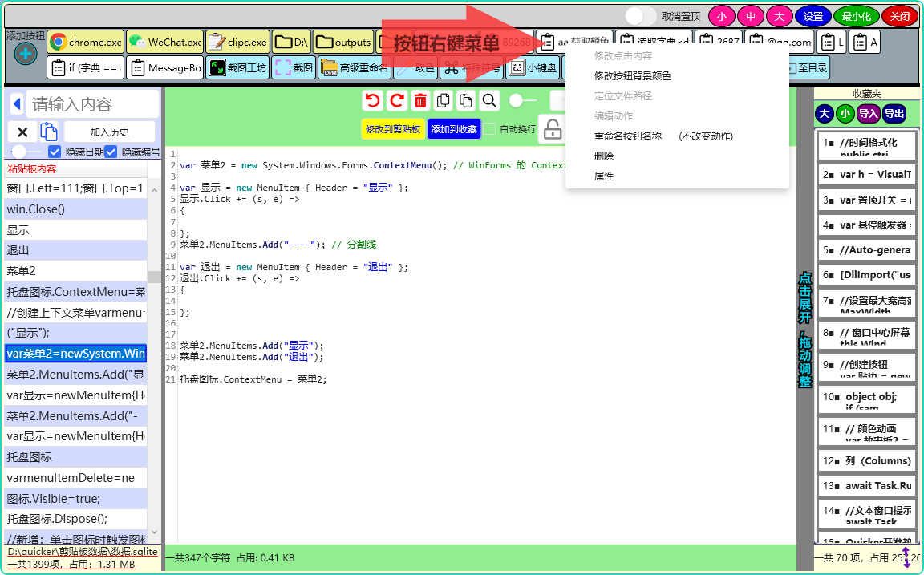Viewport: 924px width, 575px height.
Task: Click the red 中 size button
Action: click(750, 17)
